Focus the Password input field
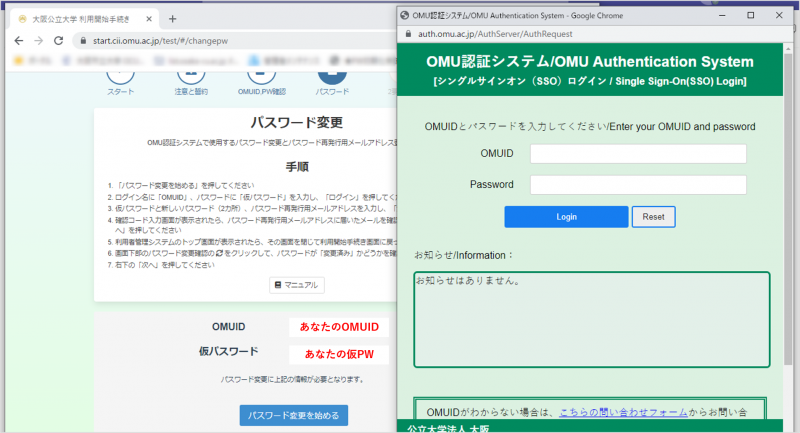 638,185
